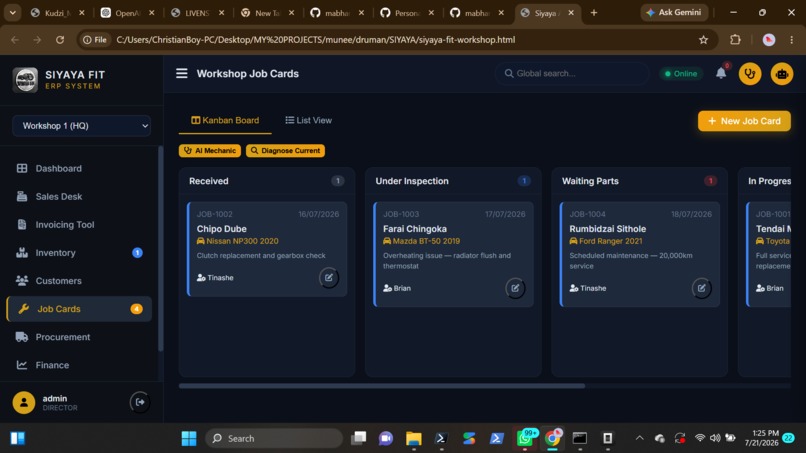
Task: Click the Job Cards badge count
Action: click(x=136, y=309)
